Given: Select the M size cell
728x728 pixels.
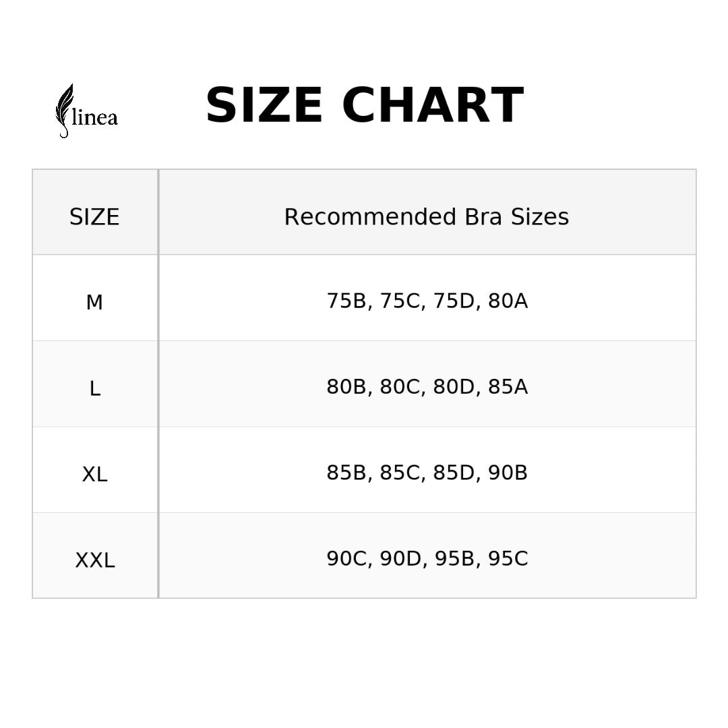Looking at the screenshot, I should (x=94, y=303).
